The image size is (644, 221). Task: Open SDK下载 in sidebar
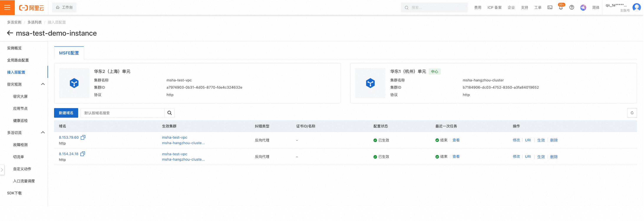click(14, 193)
